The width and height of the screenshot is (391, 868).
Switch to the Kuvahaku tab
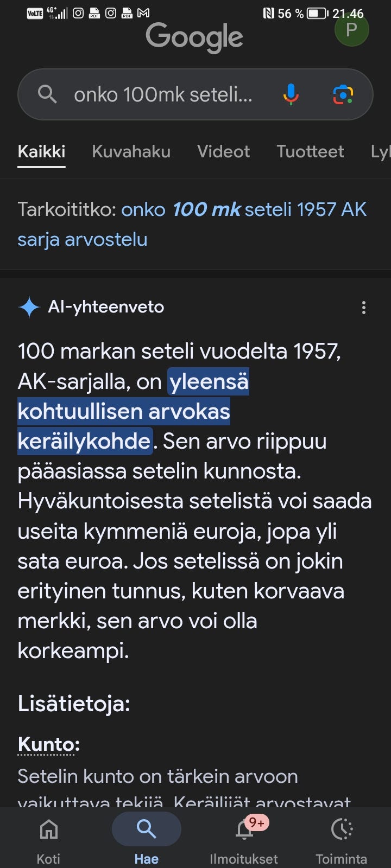130,151
